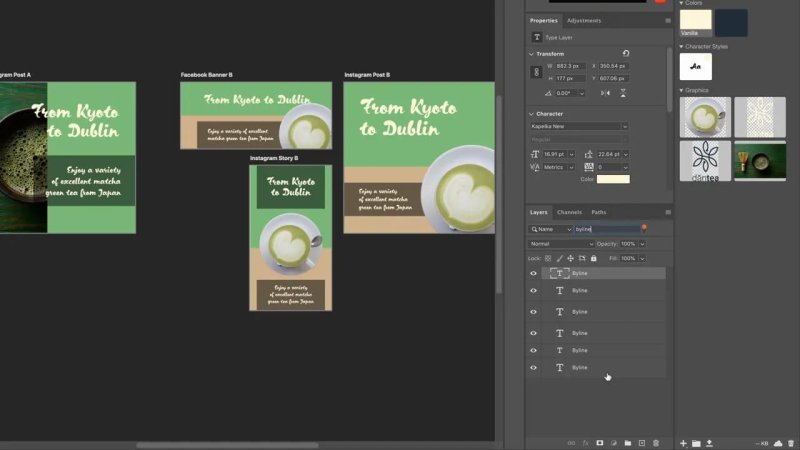Click the reset transform icon
Screen dimensions: 800x450
click(626, 53)
